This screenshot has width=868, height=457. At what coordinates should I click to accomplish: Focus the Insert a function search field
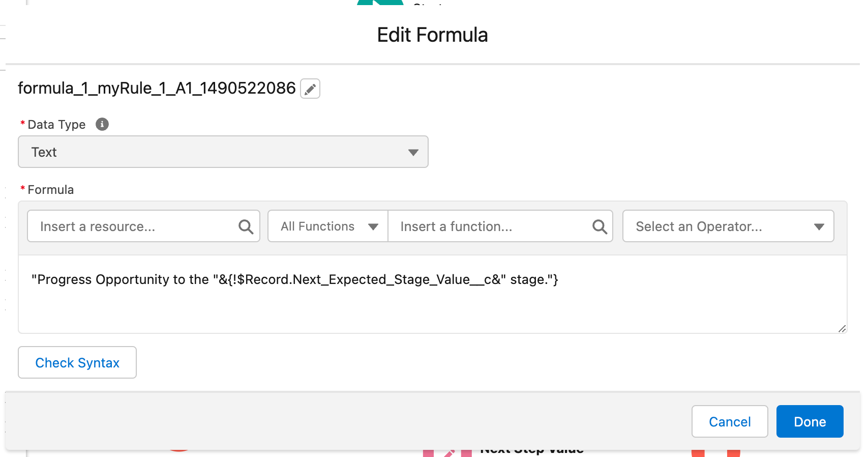coord(500,226)
